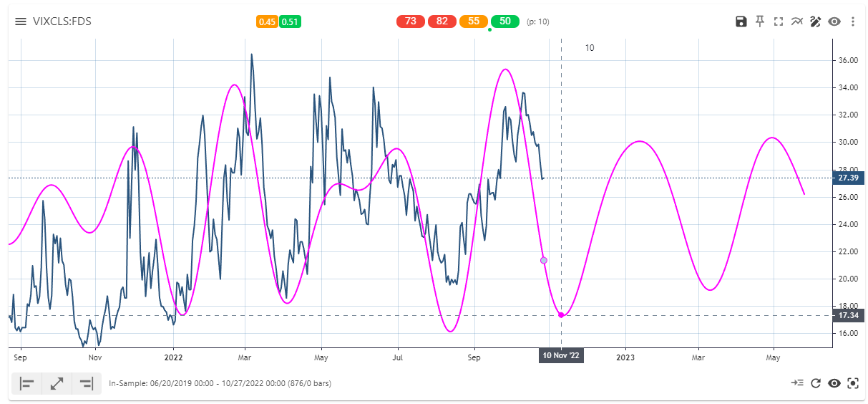Click the magenta cycle low dot at 17.34
The width and height of the screenshot is (868, 404).
(x=561, y=315)
